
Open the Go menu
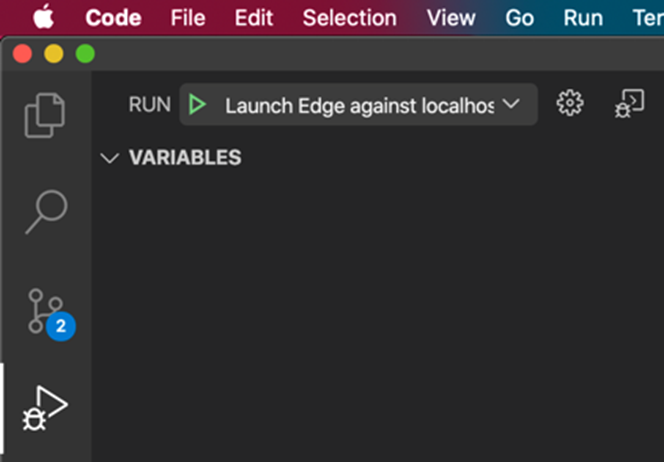[x=519, y=18]
